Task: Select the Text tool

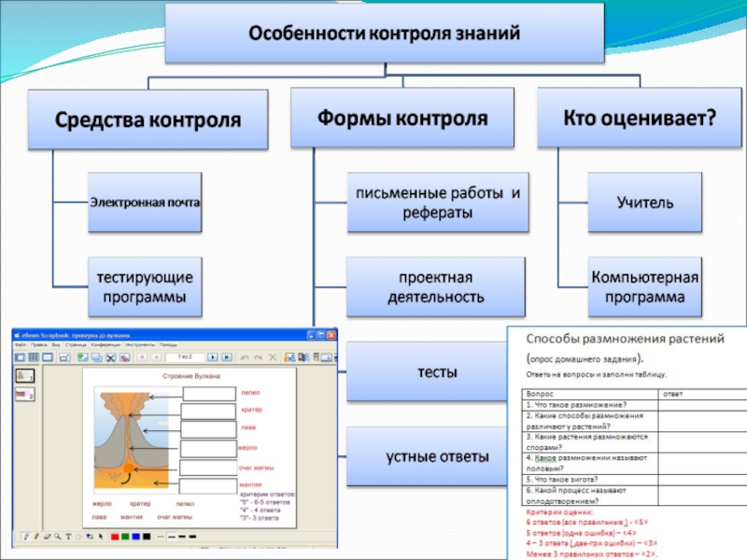Action: pyautogui.click(x=68, y=537)
